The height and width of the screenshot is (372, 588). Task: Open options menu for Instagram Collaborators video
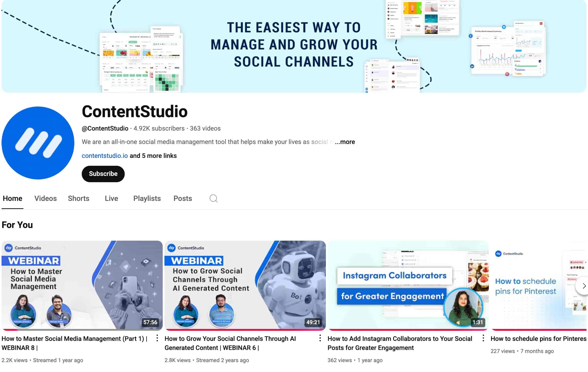[x=483, y=338]
